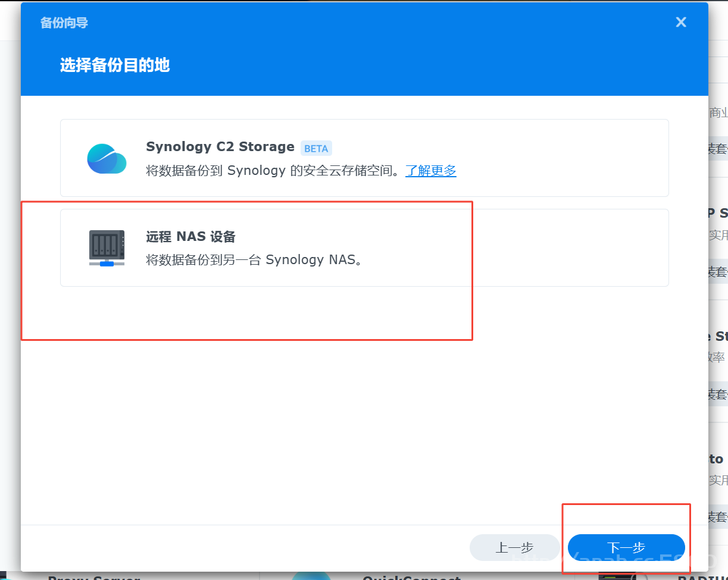The image size is (728, 580).
Task: Close the 备份向导 dialog
Action: [681, 23]
